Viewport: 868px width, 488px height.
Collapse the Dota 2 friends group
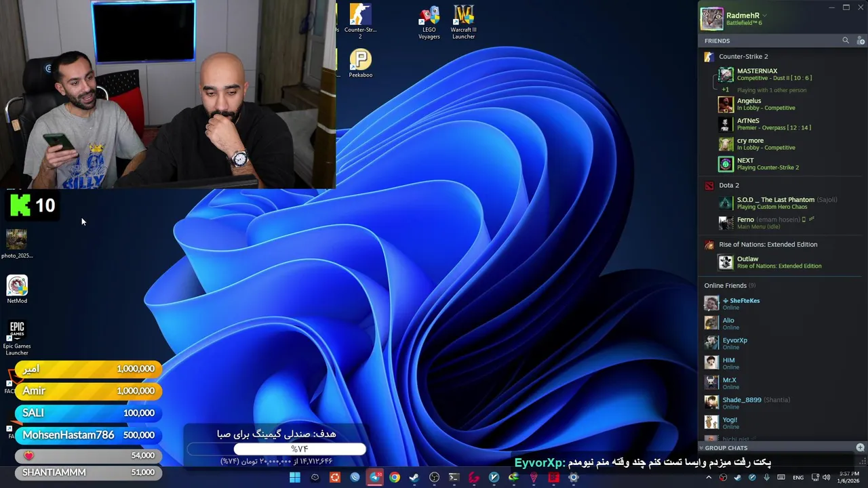[x=729, y=186]
